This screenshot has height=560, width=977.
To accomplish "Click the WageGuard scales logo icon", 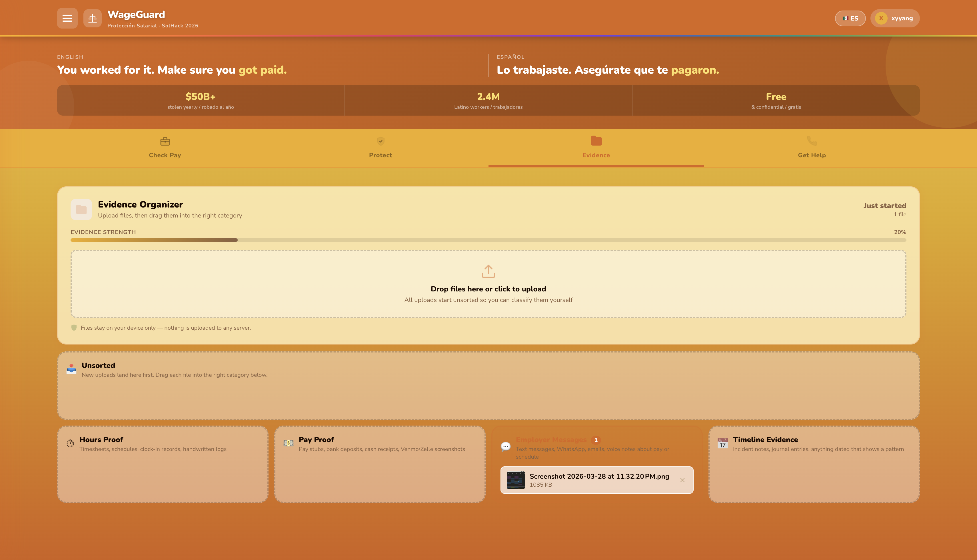I will pyautogui.click(x=92, y=18).
